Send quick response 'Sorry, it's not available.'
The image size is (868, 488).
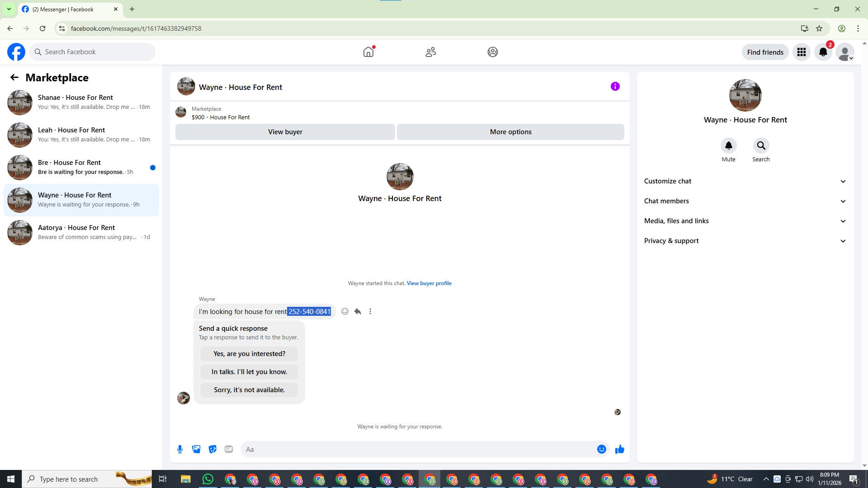pos(249,390)
